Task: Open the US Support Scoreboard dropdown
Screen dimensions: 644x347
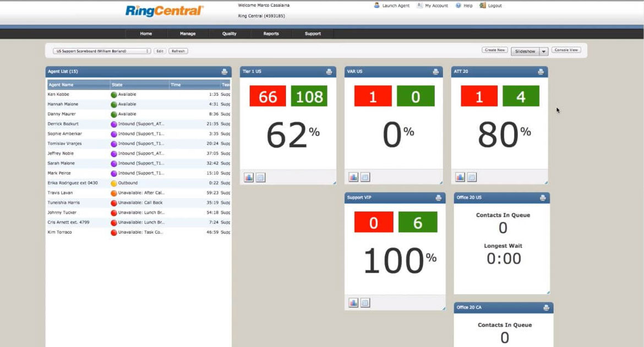Action: pos(102,51)
